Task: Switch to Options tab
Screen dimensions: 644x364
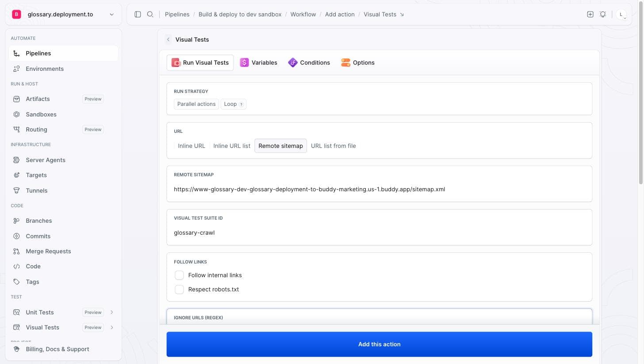Action: point(357,62)
